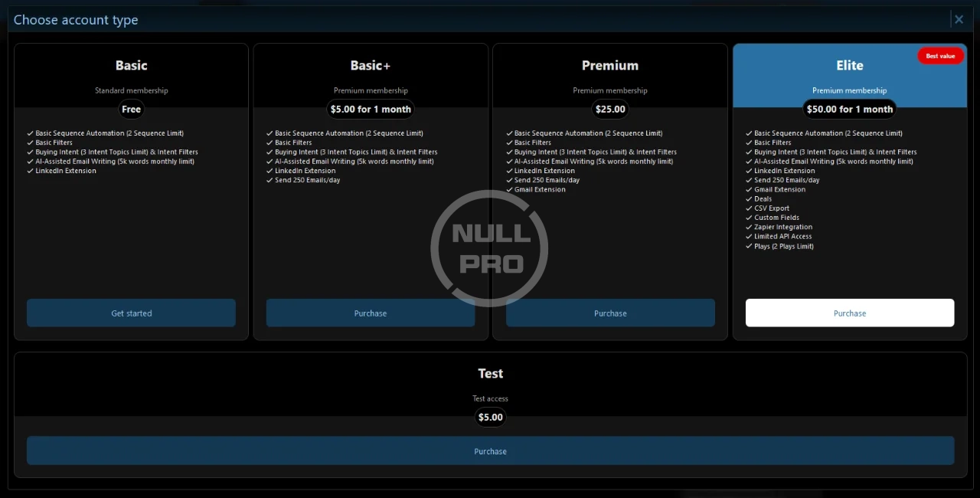Click the $25.00 price badge on Premium
Viewport: 980px width, 498px height.
pos(610,110)
